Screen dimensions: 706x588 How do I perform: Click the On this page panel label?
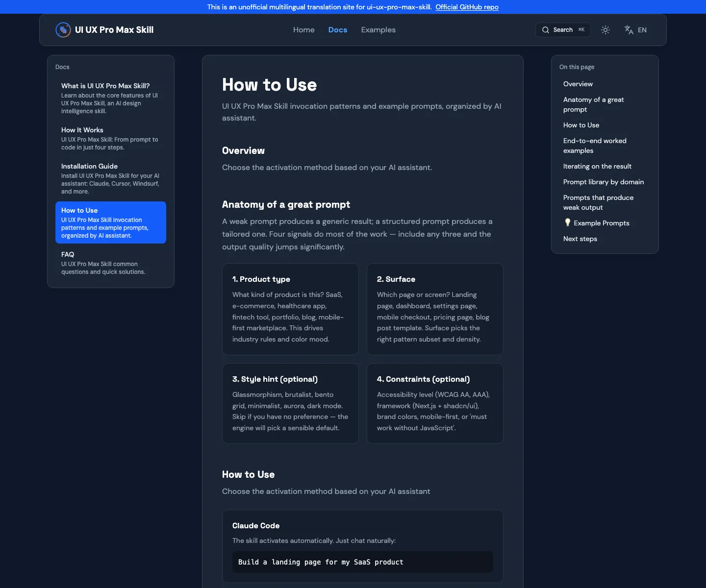click(577, 67)
